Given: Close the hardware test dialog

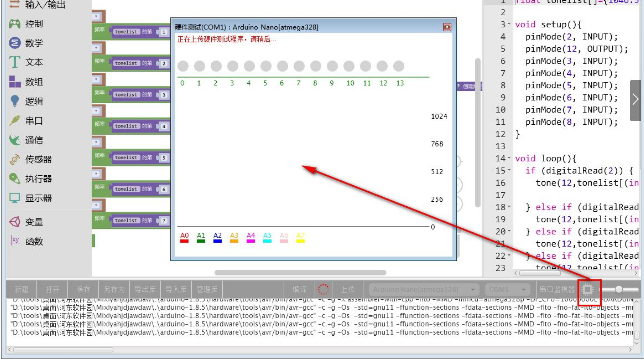Looking at the screenshot, I should point(447,27).
